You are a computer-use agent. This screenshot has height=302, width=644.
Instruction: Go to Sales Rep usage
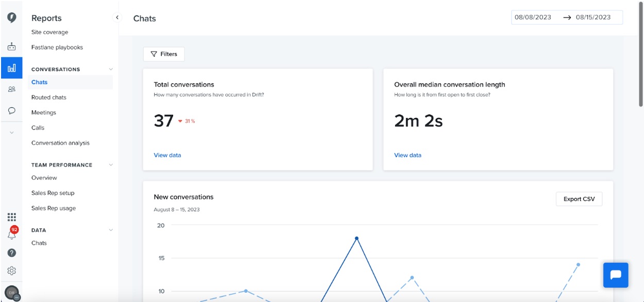point(54,208)
